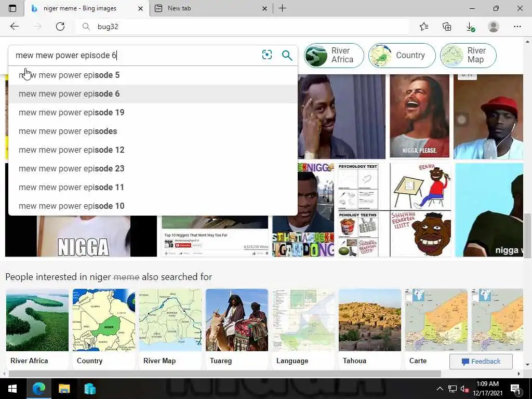Screen dimensions: 532x399
Task: Click the Microsoft Edge taskbar icon
Action: coord(38,389)
